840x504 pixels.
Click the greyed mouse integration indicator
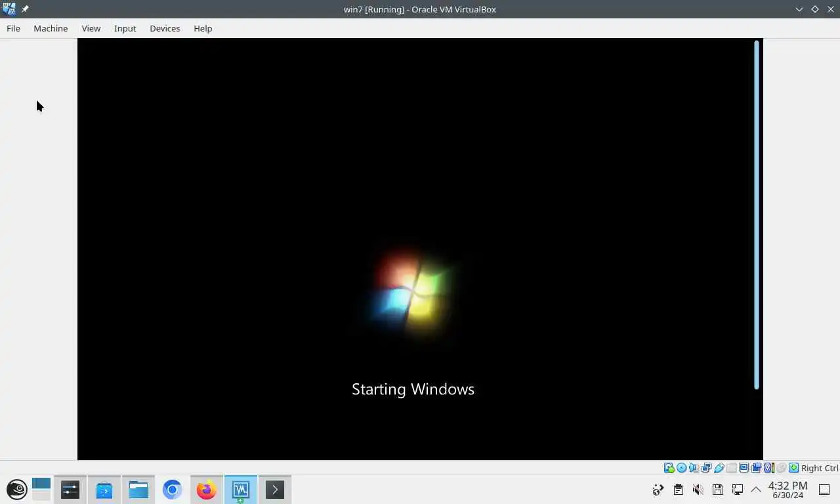[781, 468]
